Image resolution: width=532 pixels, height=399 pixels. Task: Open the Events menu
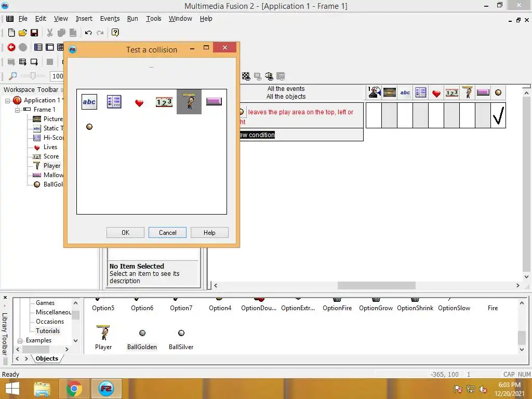pyautogui.click(x=110, y=19)
